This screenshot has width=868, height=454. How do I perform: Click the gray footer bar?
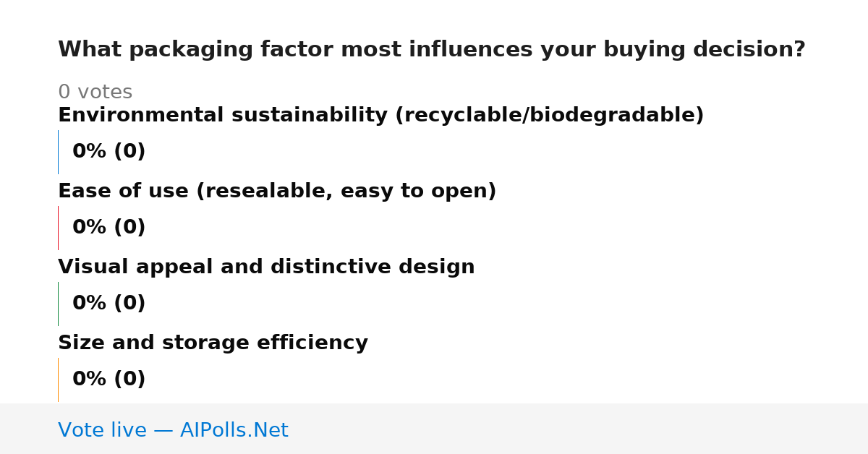point(434,429)
